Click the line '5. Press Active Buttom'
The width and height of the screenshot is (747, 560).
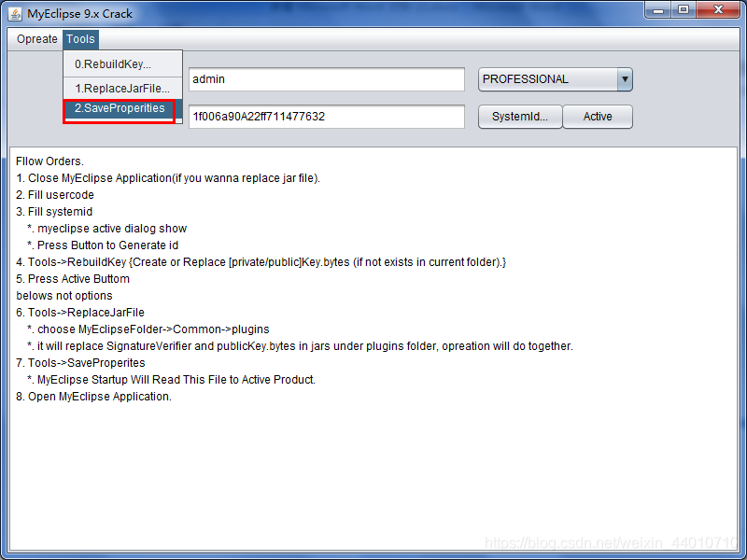[73, 278]
